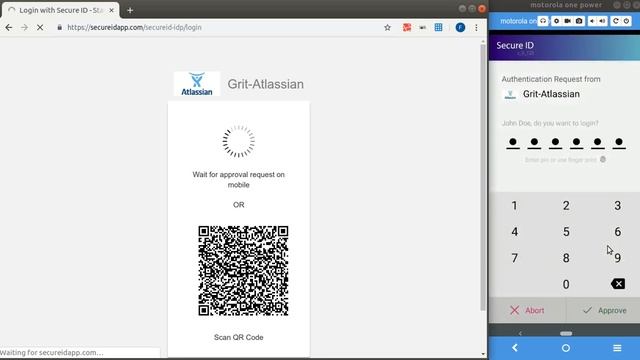Tap keypad digit 9

coord(618,258)
